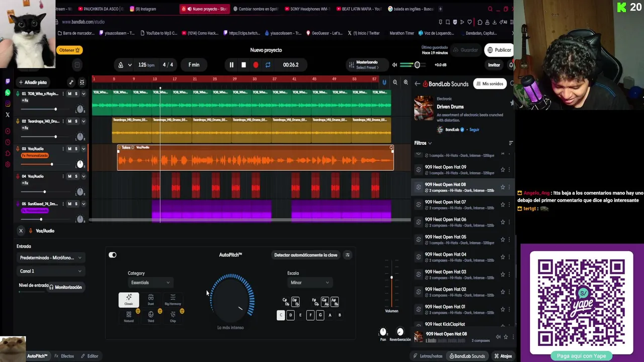The width and height of the screenshot is (644, 362).
Task: Open the Escala Minor dropdown
Action: pyautogui.click(x=309, y=283)
